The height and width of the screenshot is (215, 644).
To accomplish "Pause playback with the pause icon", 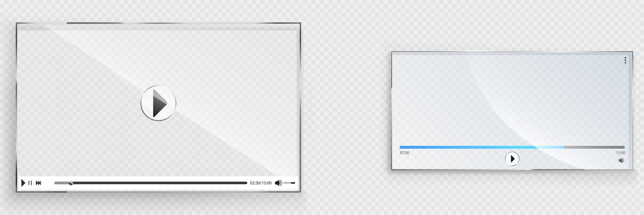I will pyautogui.click(x=30, y=183).
